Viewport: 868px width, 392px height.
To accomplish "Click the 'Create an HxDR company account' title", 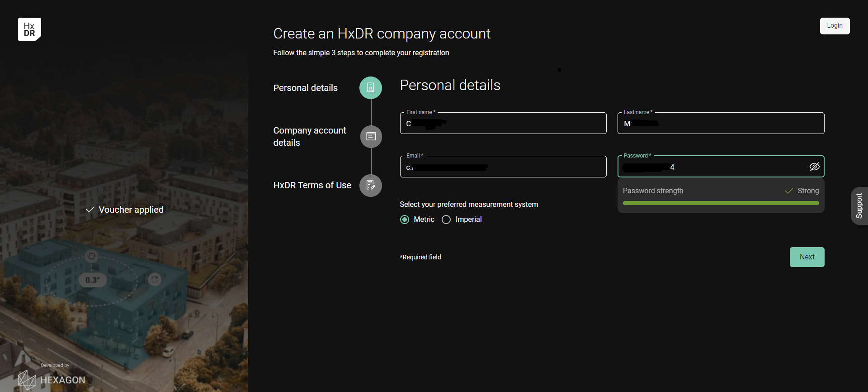I will click(382, 33).
